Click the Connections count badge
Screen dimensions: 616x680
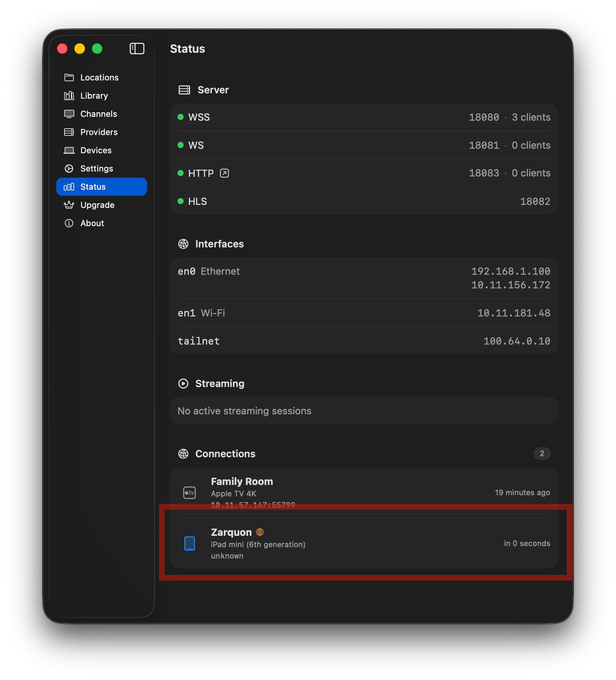point(542,453)
